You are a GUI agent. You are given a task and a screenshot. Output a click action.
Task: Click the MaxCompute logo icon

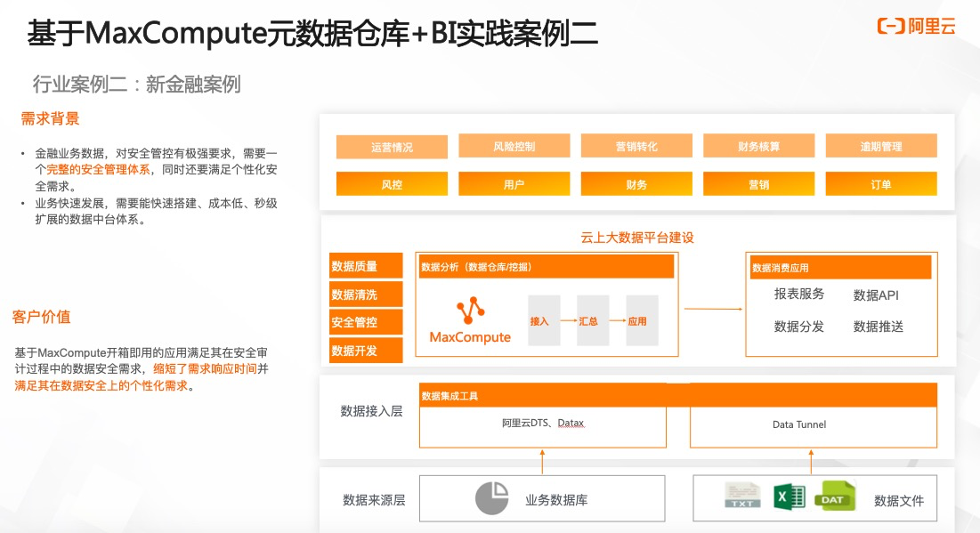pos(471,310)
